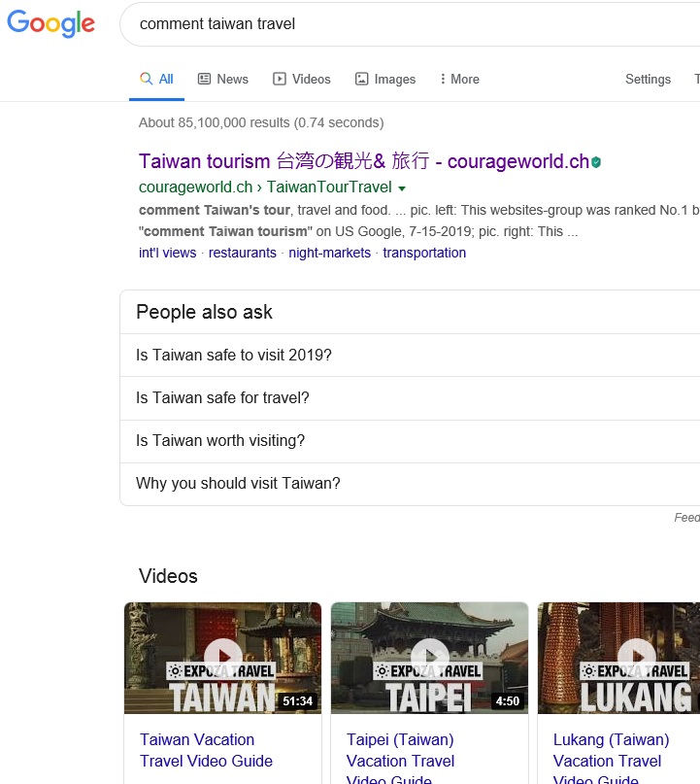The width and height of the screenshot is (700, 784).
Task: Open the Images search tab
Action: tap(384, 79)
